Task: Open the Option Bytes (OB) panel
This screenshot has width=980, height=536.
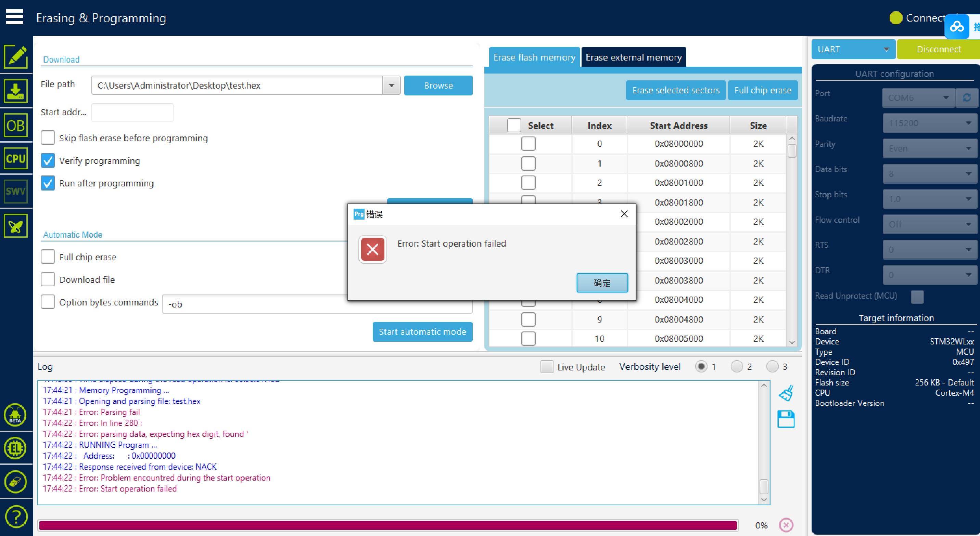Action: coord(16,125)
